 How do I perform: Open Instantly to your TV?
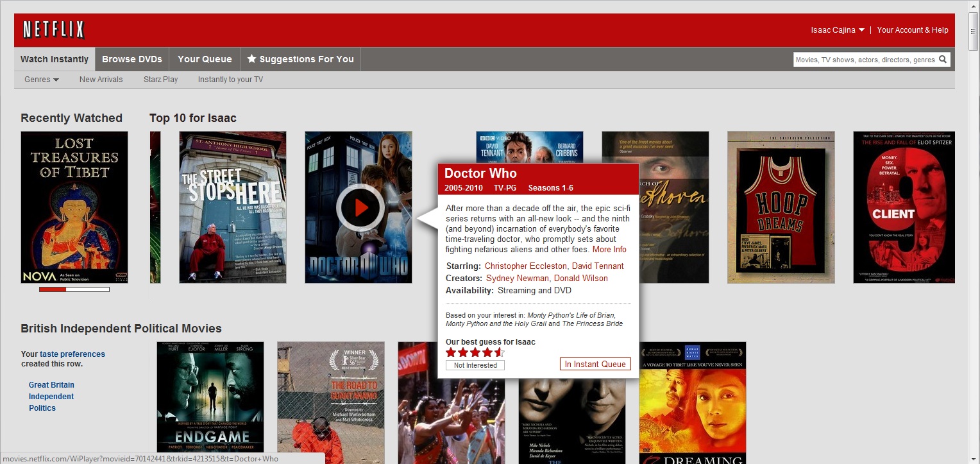pyautogui.click(x=230, y=80)
